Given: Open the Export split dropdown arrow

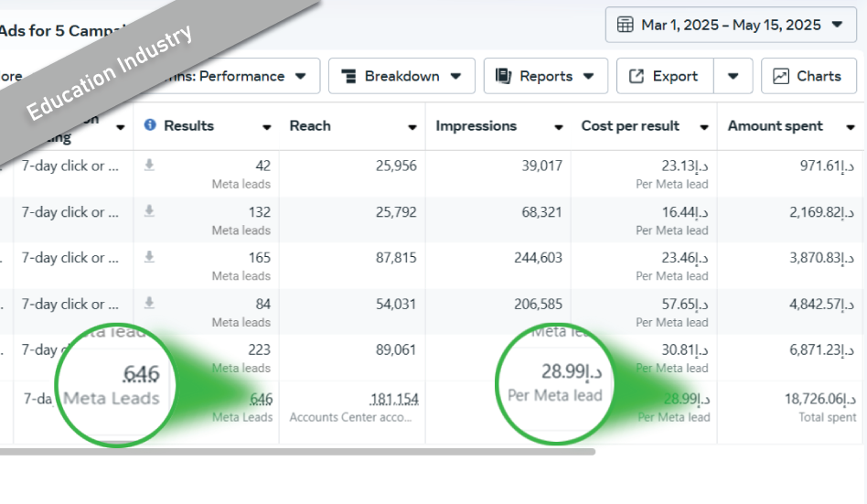Looking at the screenshot, I should click(733, 76).
